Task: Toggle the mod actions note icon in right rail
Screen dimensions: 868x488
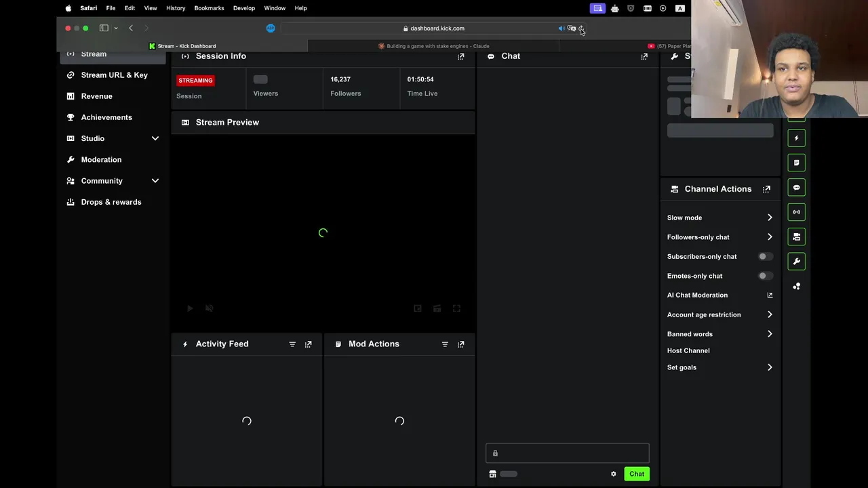Action: [x=797, y=163]
